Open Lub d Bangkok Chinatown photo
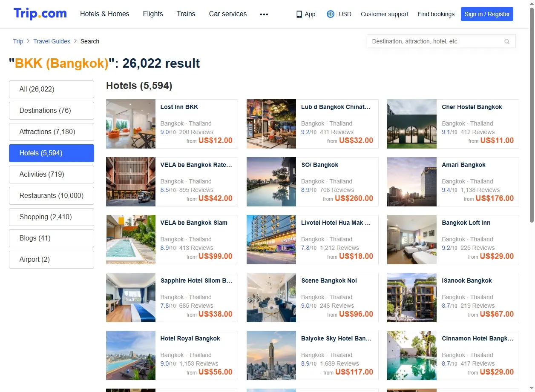The image size is (535, 392). click(x=271, y=124)
